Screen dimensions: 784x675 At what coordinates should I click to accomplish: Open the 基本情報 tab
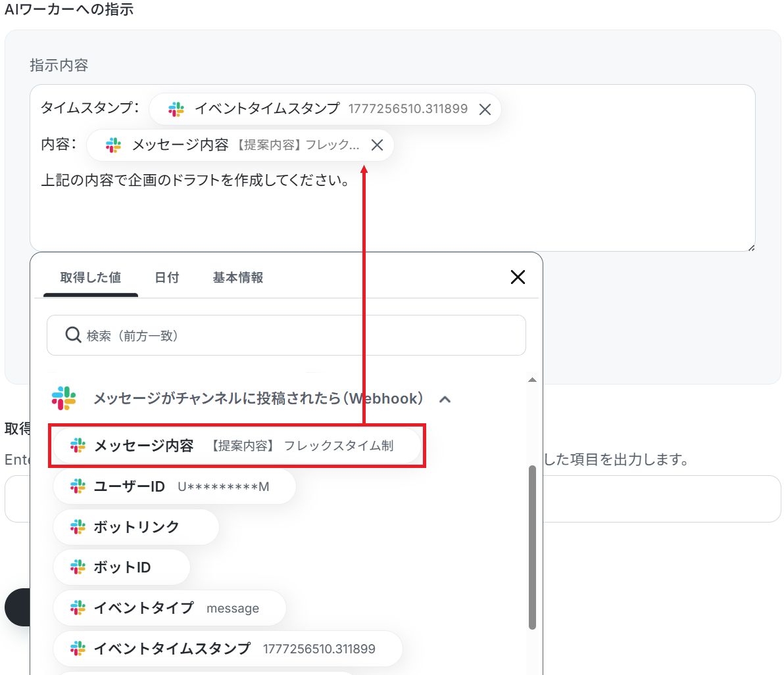tap(238, 278)
